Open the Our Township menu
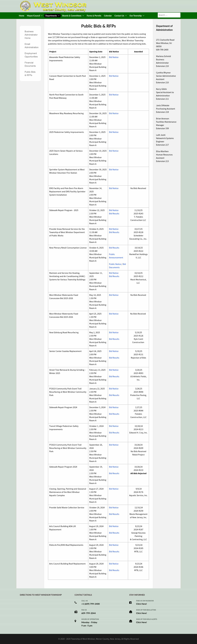Image resolution: width=197 pixels, height=644 pixels. coord(135,16)
